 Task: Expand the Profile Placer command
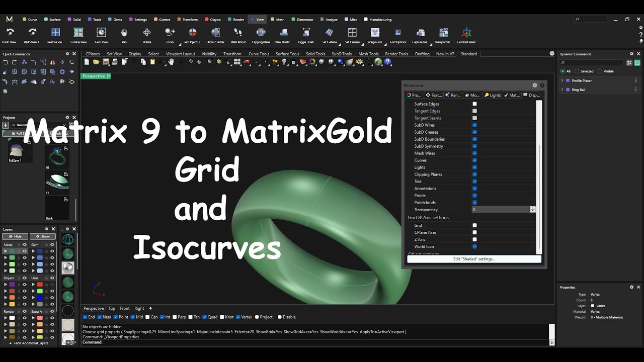[562, 80]
